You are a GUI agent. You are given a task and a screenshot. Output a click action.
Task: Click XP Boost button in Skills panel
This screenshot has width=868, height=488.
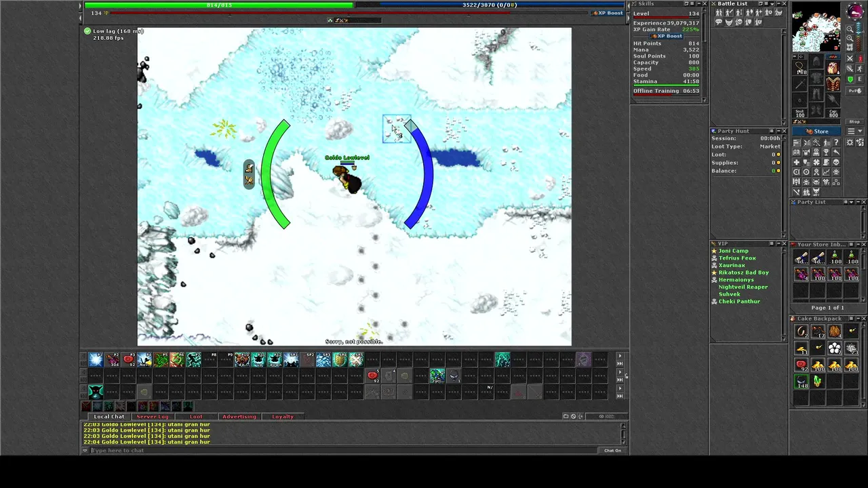pos(667,36)
